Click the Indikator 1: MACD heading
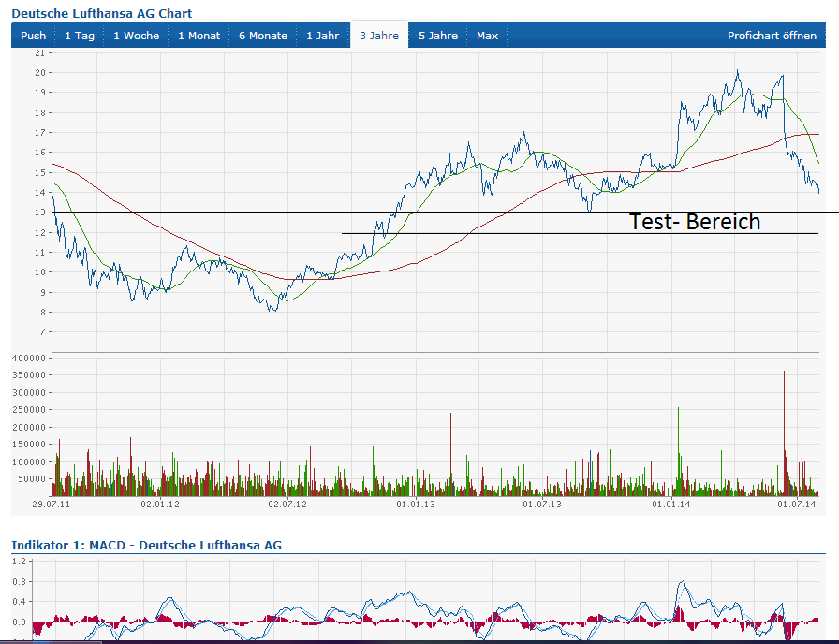 click(147, 545)
